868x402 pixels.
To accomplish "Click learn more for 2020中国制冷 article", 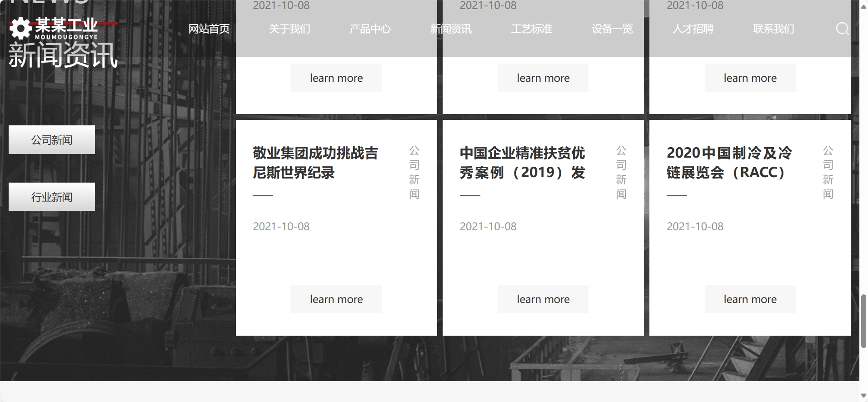I will (750, 299).
